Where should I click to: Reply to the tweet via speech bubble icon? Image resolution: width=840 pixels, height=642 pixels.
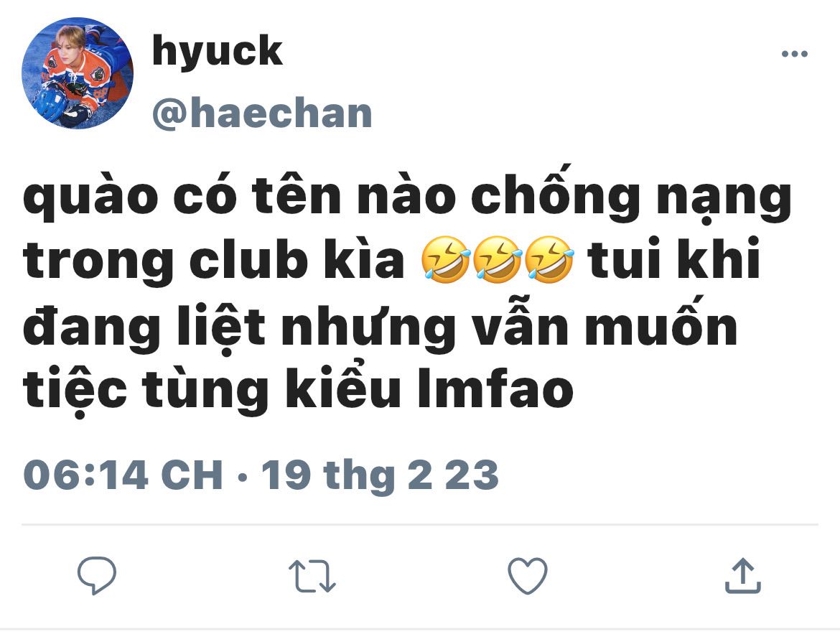[x=97, y=575]
